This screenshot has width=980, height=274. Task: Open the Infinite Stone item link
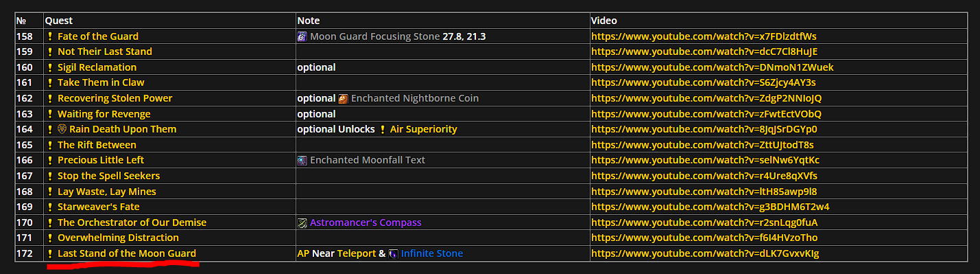click(x=432, y=253)
